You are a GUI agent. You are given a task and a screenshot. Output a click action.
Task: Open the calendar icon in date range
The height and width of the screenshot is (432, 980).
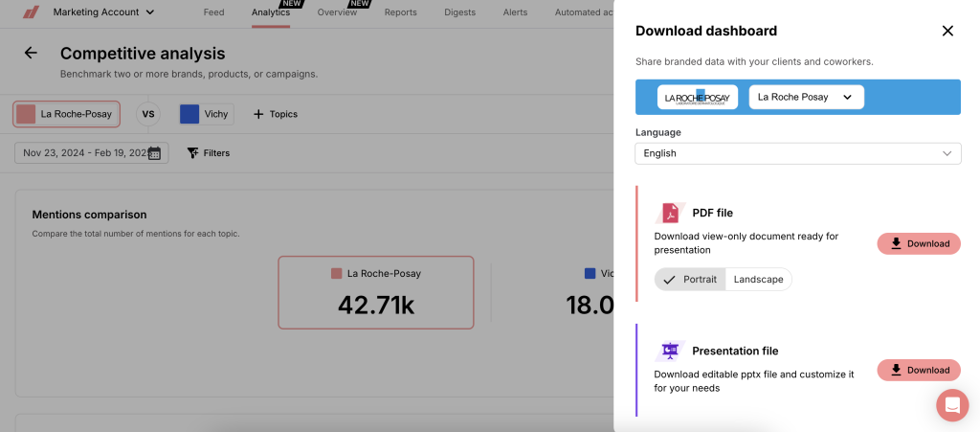coord(154,153)
